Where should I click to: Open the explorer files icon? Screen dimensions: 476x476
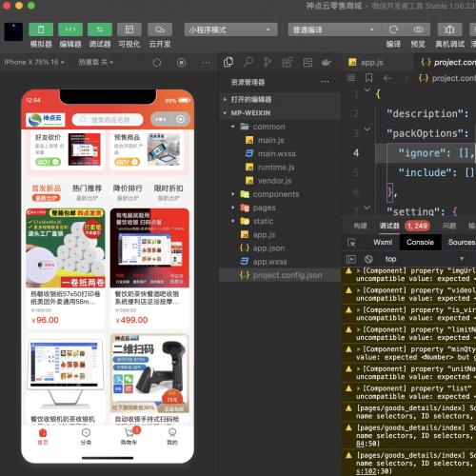(x=228, y=62)
